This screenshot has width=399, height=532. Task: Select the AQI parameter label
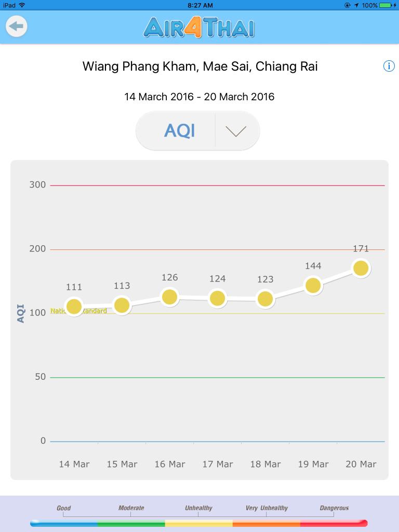point(179,131)
